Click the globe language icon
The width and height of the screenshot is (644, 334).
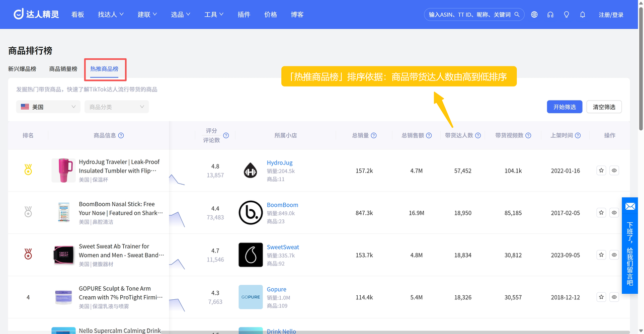(534, 15)
